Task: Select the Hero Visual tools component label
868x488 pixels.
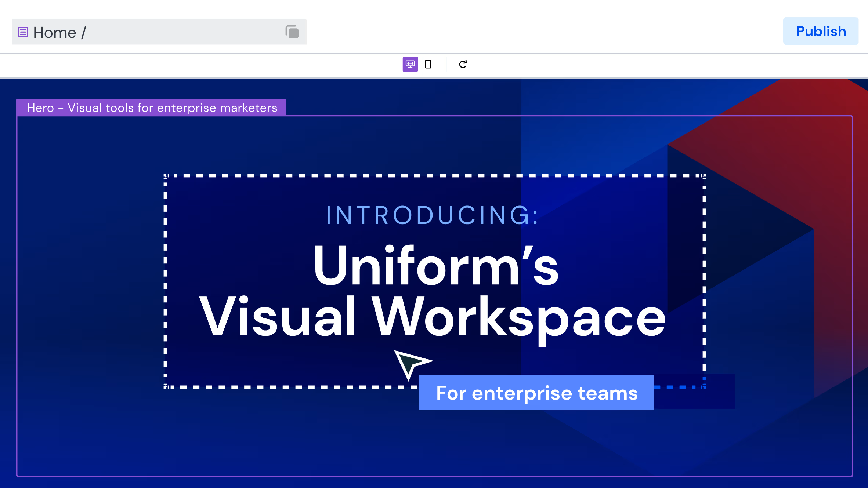Action: (x=151, y=108)
